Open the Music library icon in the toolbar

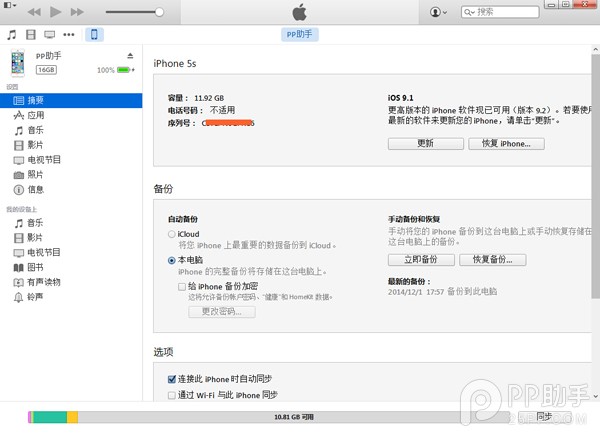tap(11, 35)
